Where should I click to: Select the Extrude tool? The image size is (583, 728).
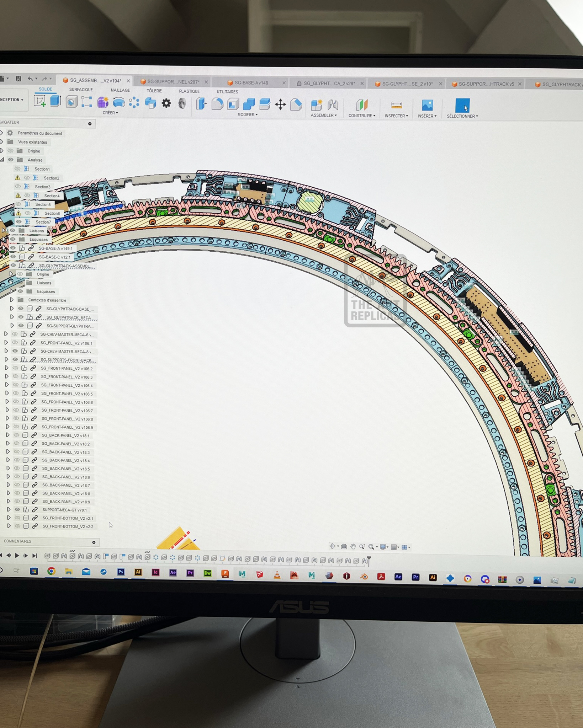click(x=55, y=101)
